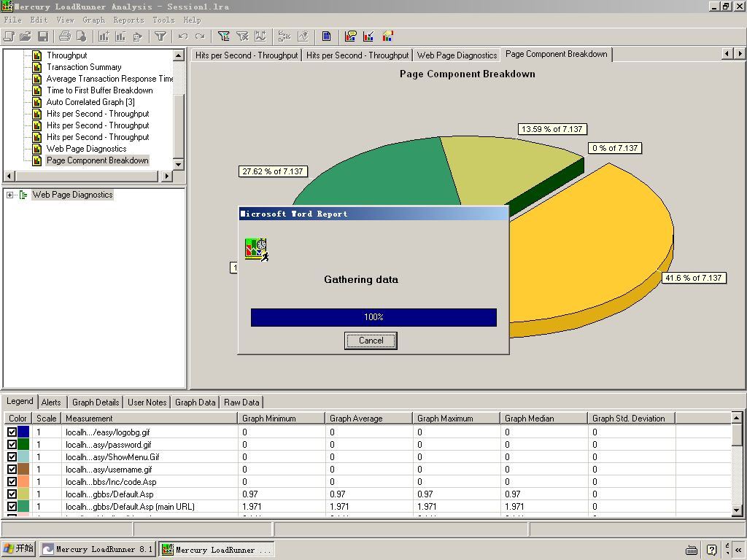This screenshot has height=560, width=747.
Task: Cancel the Microsoft Word Report dialog
Action: 371,341
